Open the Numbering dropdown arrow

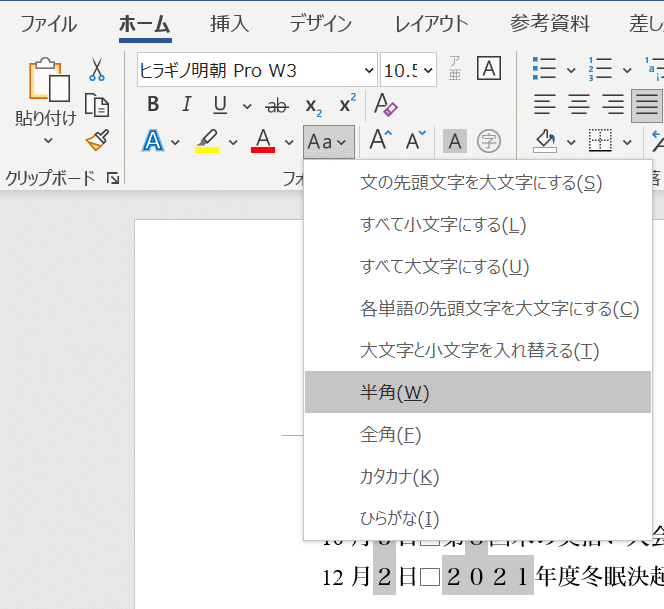point(627,70)
